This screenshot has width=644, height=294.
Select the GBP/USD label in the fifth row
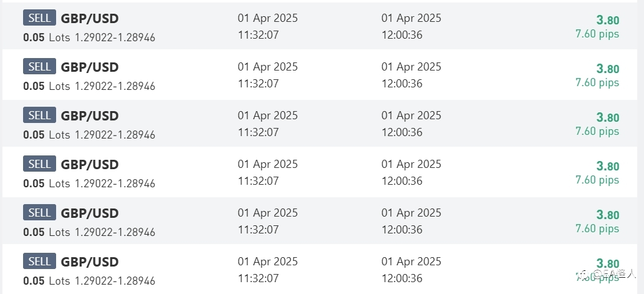(90, 213)
